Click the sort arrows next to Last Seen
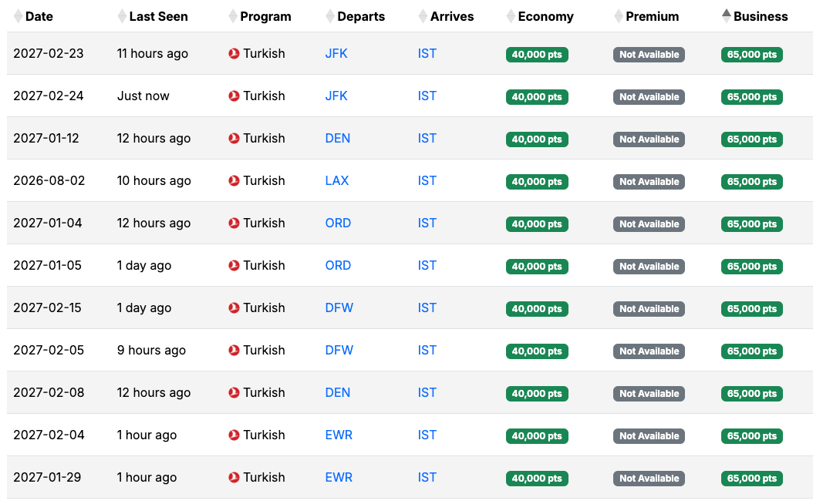Viewport: 813px width, 504px height. tap(122, 16)
